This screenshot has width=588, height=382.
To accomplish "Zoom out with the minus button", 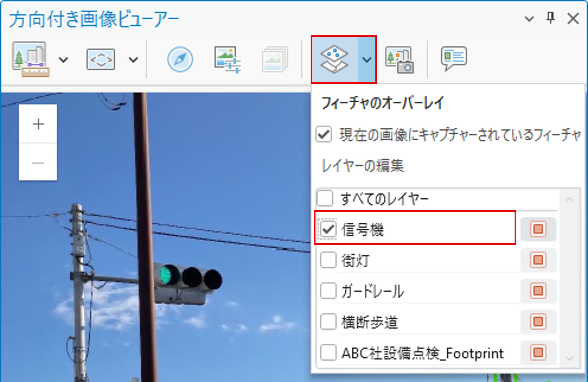I will [x=38, y=163].
